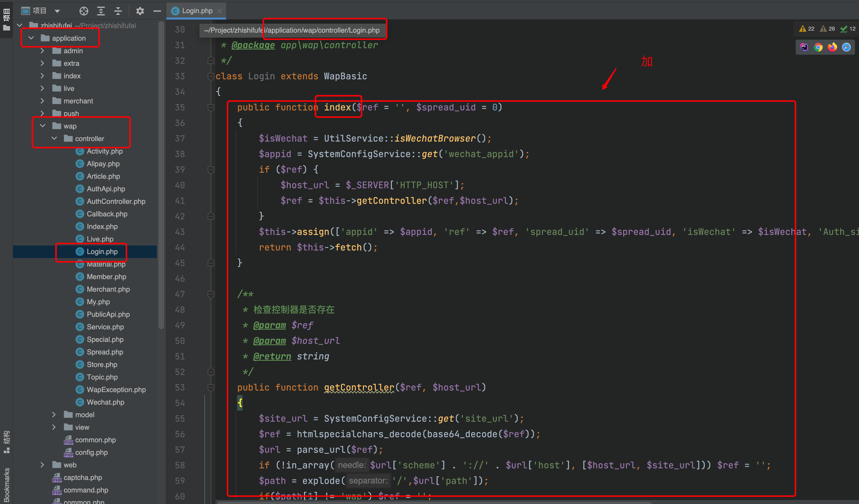859x504 pixels.
Task: Collapse the zhishifufei project root
Action: 20,25
